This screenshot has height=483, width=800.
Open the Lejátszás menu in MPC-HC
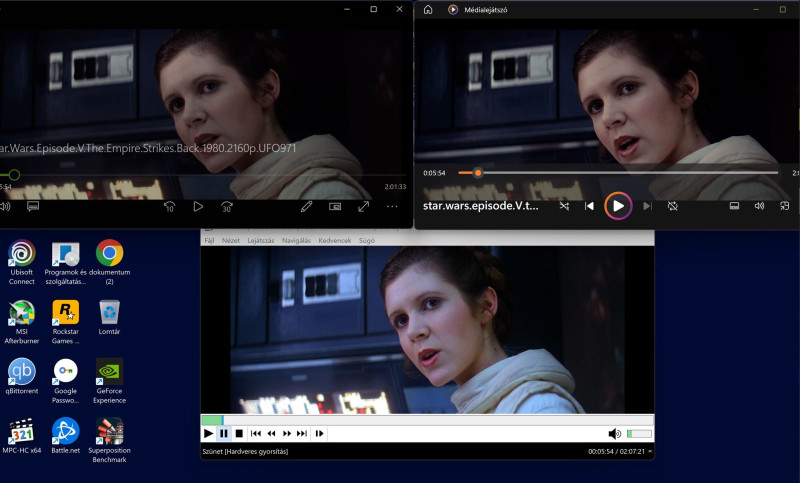[261, 240]
